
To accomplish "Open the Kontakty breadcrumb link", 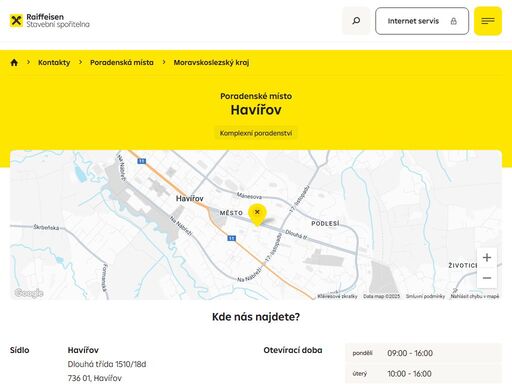I will pyautogui.click(x=54, y=62).
